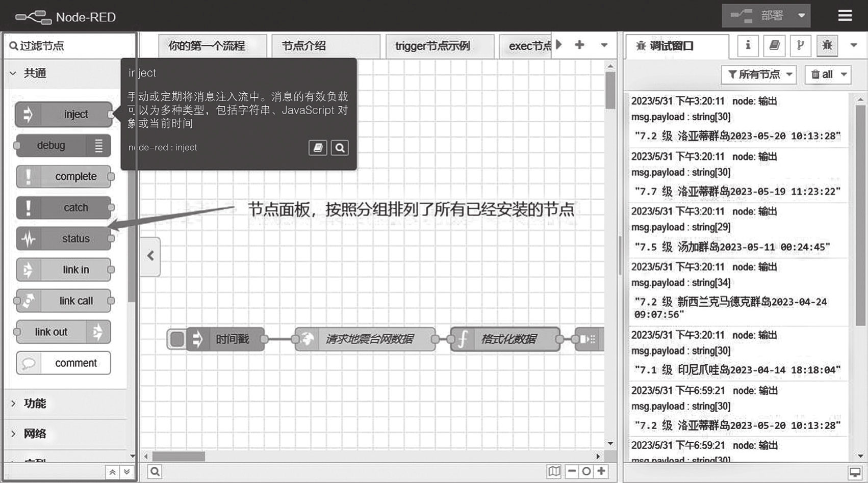Open the debug bug sidebar icon
The image size is (868, 483).
(827, 46)
